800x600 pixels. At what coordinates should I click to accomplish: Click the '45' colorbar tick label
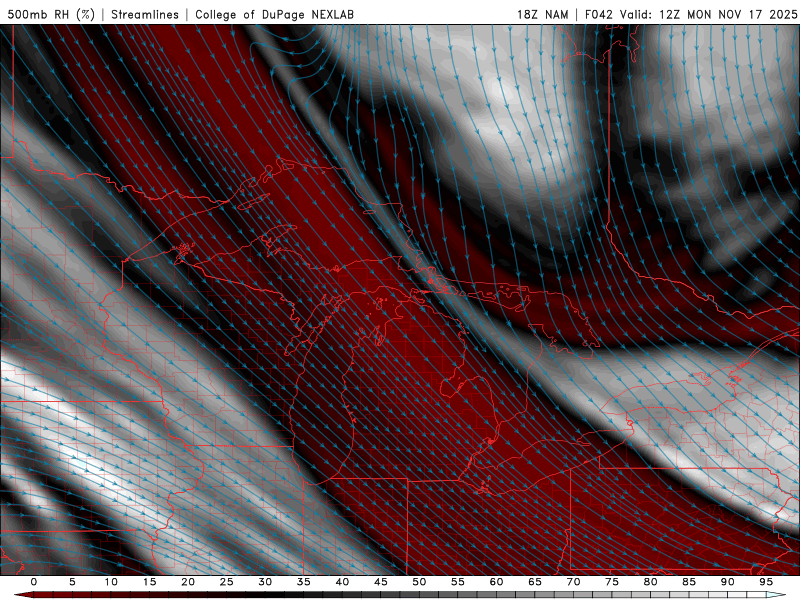coord(381,582)
